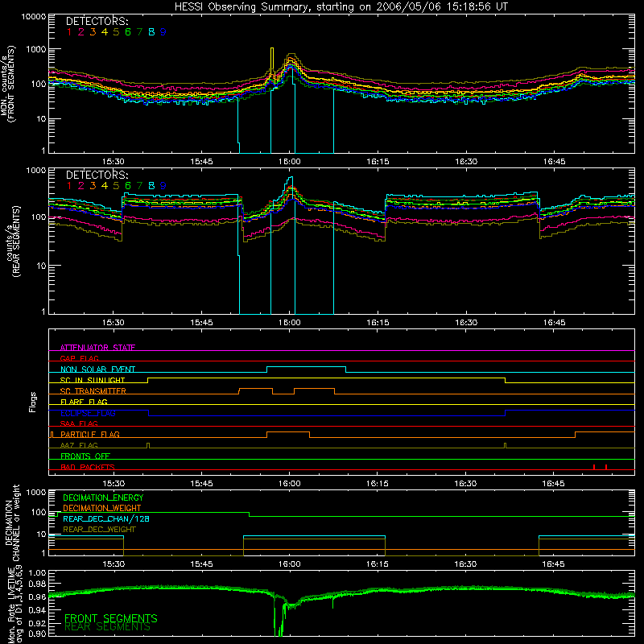Click the counts/s (REAR SEGMENTS) axis title
This screenshot has width=644, height=644.
[15, 241]
